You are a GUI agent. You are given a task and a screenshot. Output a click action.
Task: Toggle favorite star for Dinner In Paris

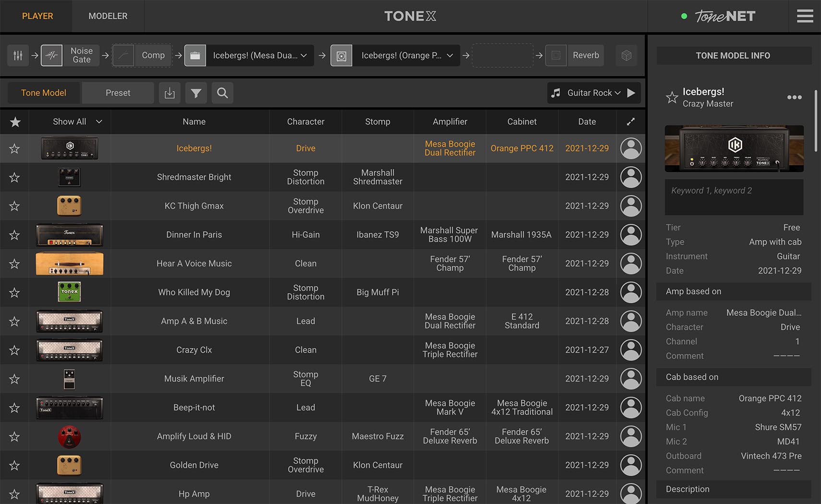[x=14, y=235]
